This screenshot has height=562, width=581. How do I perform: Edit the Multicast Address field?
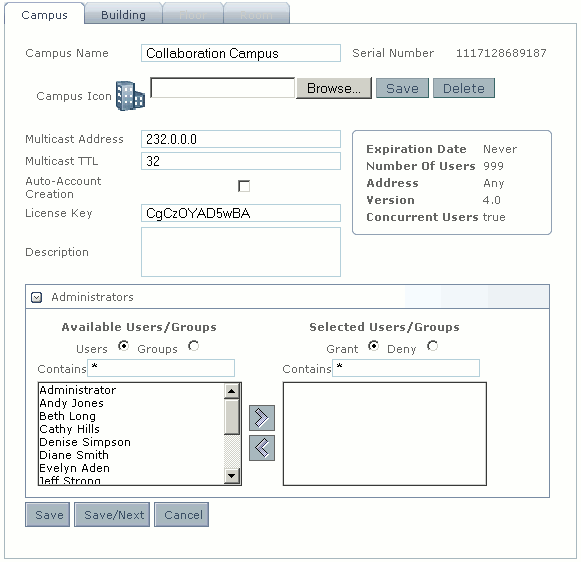[x=241, y=139]
